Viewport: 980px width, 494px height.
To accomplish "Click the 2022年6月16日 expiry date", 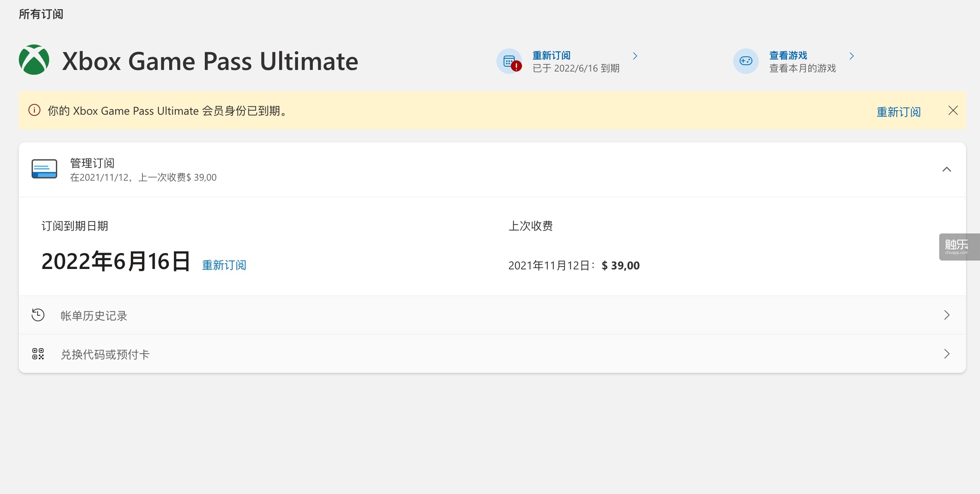I will [116, 261].
